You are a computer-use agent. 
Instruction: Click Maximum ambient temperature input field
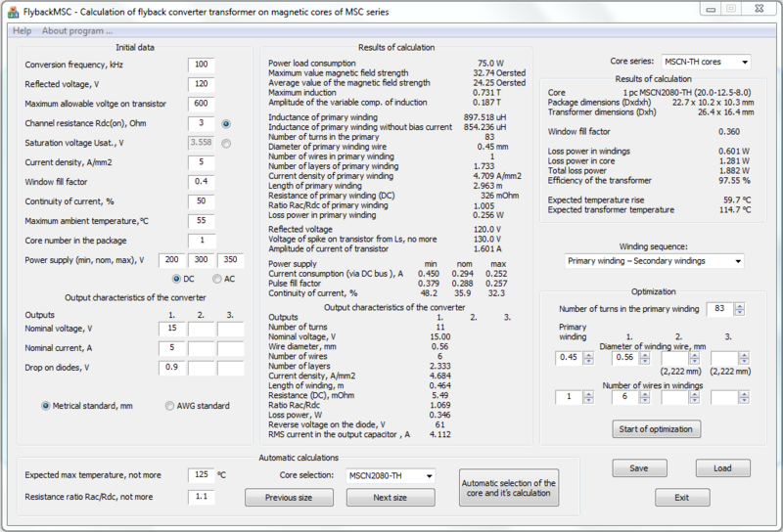(202, 221)
